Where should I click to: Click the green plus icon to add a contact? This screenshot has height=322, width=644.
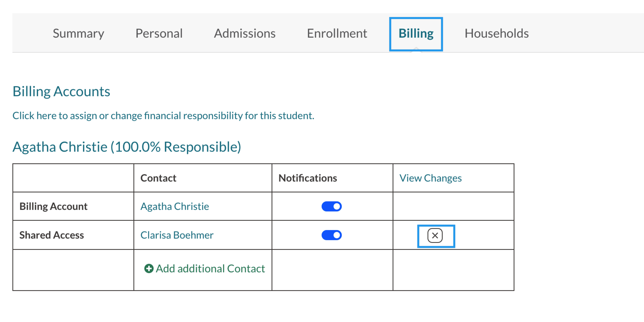point(149,269)
